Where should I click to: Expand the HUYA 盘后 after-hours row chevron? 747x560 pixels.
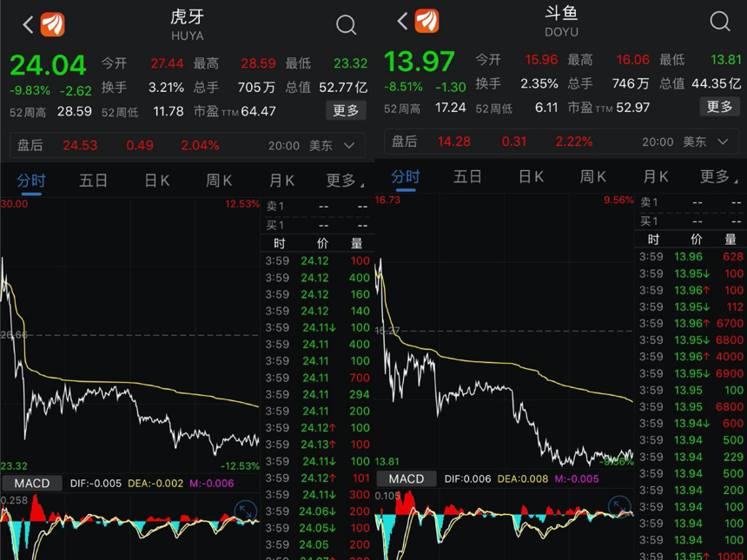[x=349, y=145]
